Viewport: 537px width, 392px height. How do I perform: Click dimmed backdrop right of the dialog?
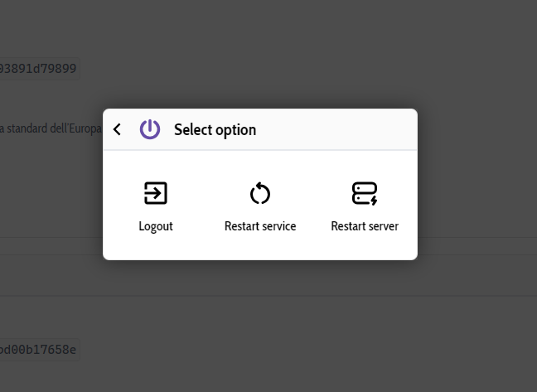[x=477, y=184]
